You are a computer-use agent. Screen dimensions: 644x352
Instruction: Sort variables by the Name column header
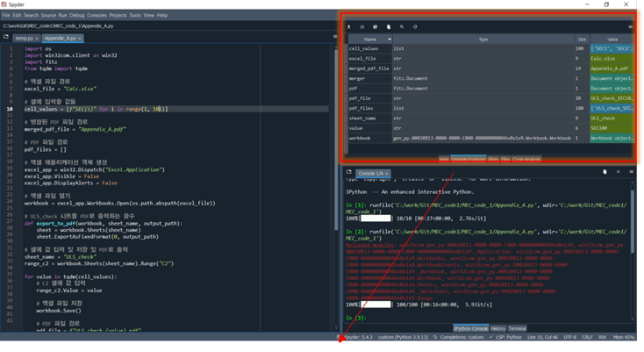coord(370,40)
